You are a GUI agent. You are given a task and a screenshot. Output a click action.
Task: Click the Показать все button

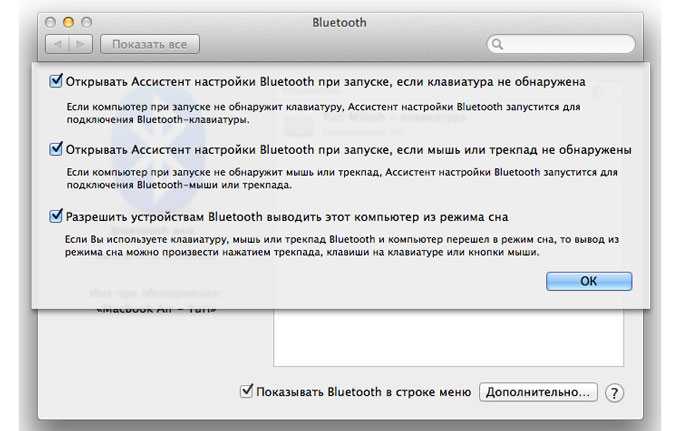150,44
